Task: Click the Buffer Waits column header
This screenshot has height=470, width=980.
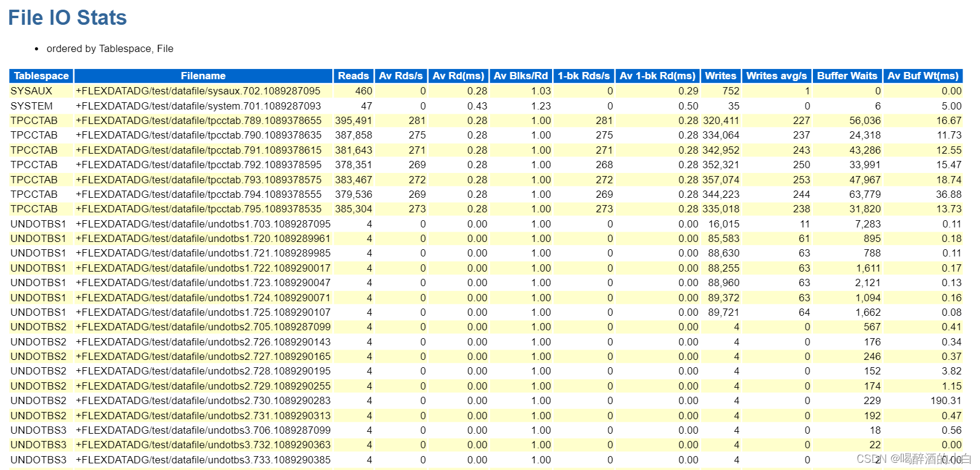Action: click(x=847, y=76)
